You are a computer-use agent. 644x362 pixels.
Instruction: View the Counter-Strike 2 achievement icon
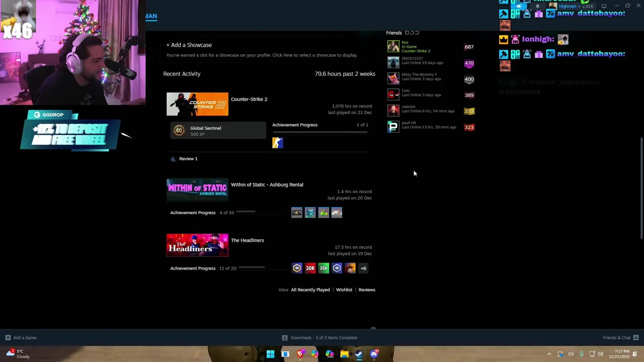pos(278,143)
